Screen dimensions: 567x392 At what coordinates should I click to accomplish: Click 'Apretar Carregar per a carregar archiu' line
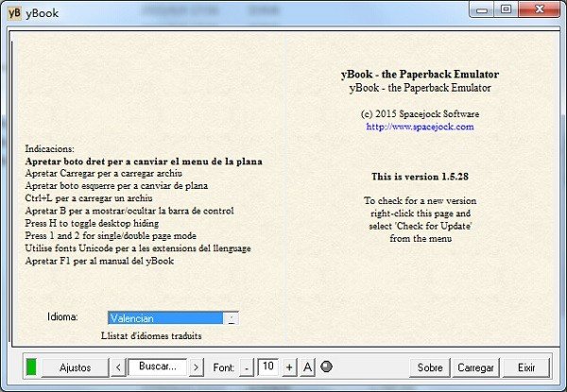[x=103, y=174]
